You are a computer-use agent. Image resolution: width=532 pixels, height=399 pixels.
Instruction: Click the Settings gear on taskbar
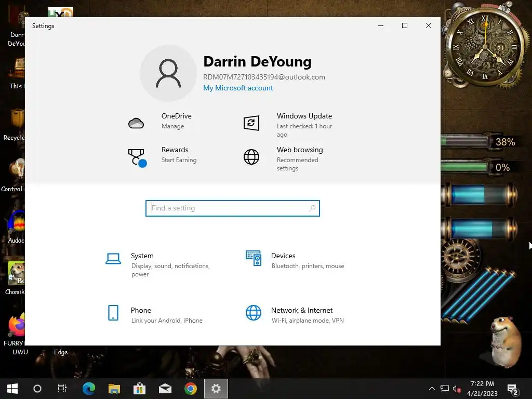tap(216, 389)
